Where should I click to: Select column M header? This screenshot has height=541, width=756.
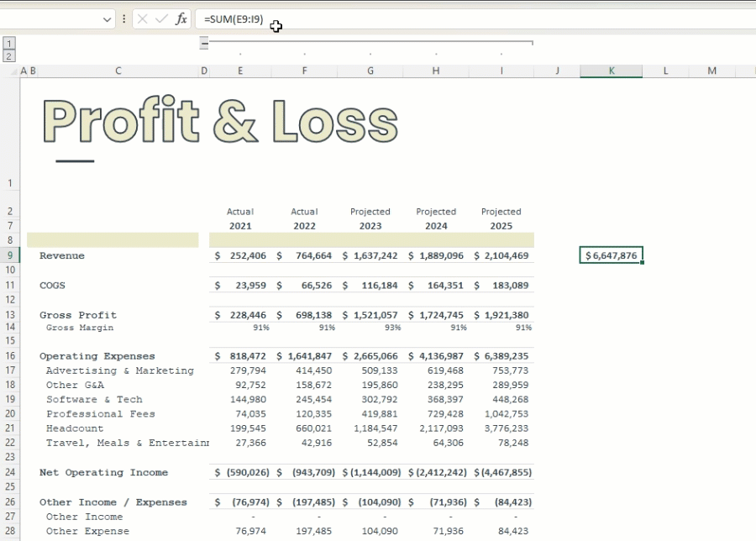(x=712, y=71)
